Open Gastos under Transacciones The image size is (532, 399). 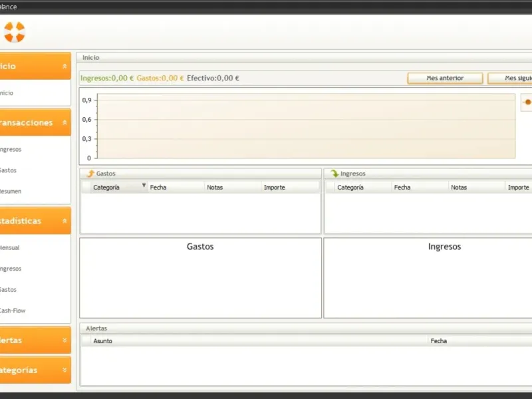[x=8, y=170]
